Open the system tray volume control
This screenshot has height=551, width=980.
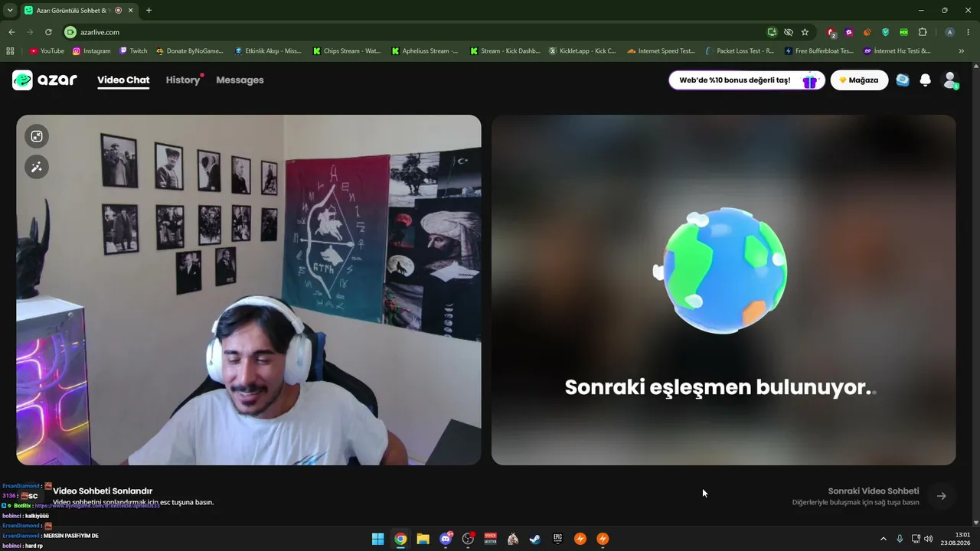[x=929, y=539]
